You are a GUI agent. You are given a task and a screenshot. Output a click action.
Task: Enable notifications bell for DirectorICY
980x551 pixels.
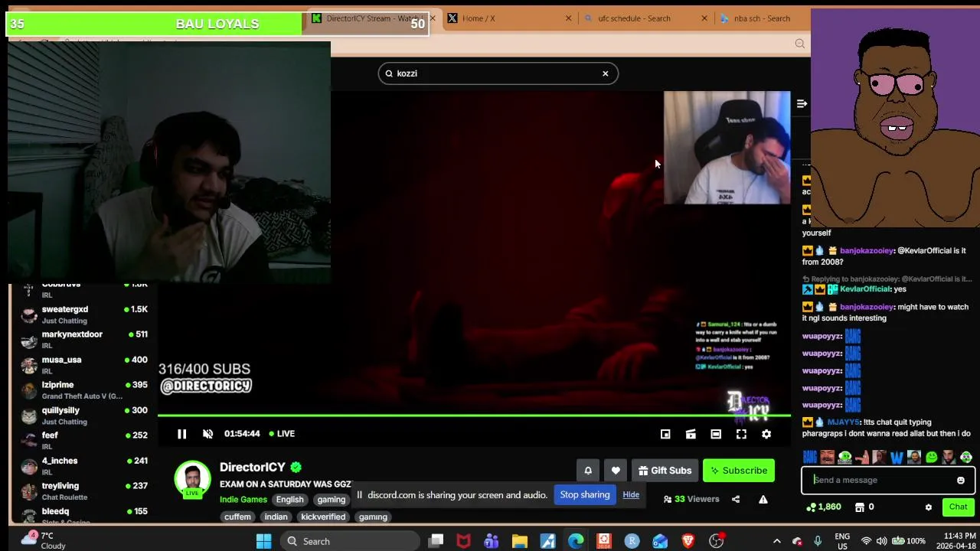point(588,471)
